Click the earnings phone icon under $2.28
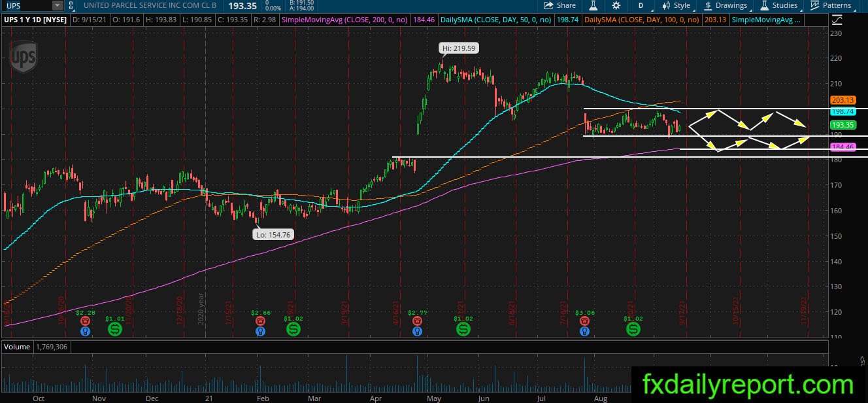This screenshot has width=868, height=403. coord(84,321)
